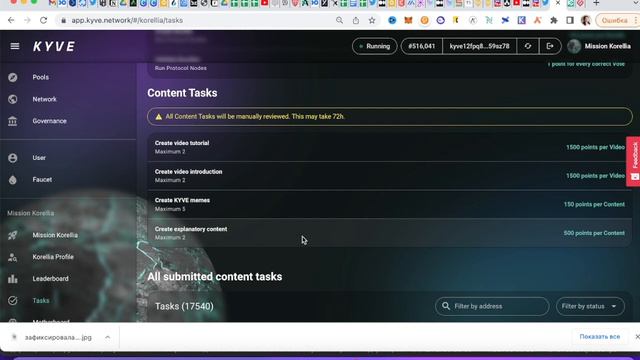Open the Filter by status dropdown

click(590, 306)
